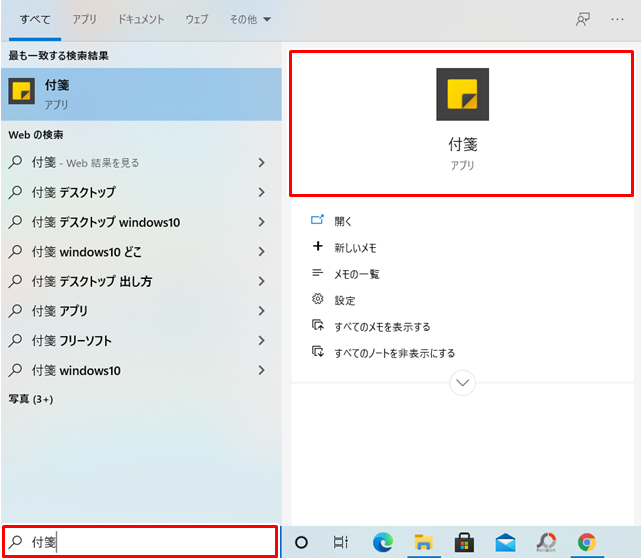
Task: Click search icon beside 付箋 デスクトップ
Action: (x=15, y=192)
